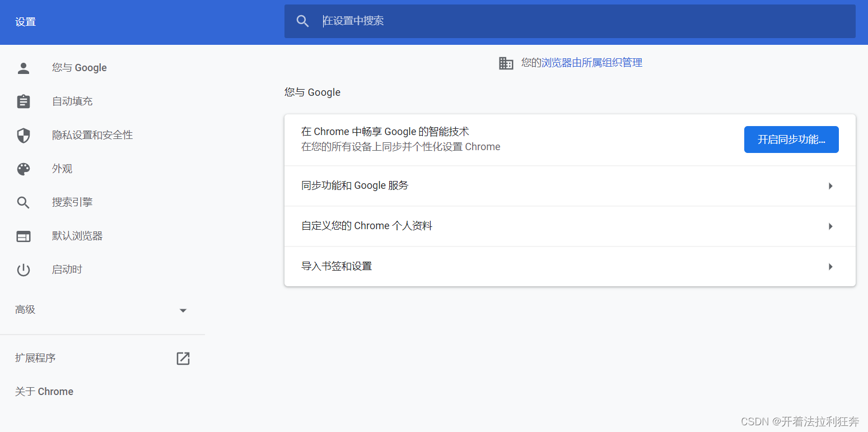This screenshot has height=432, width=868.
Task: Expand arrow on 导入书签和设置 row
Action: tap(830, 267)
